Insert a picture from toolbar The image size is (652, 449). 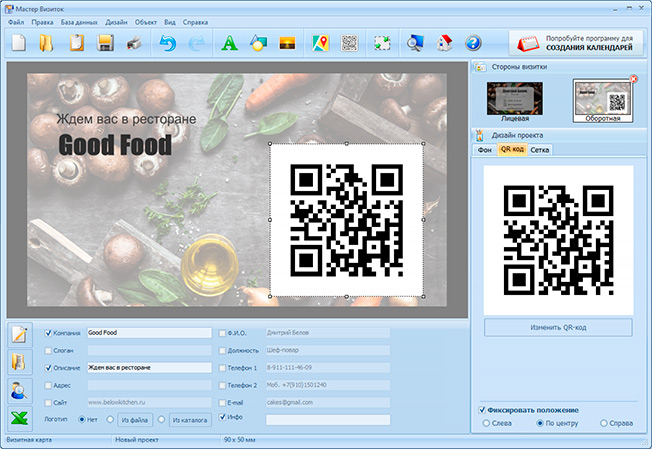click(287, 43)
